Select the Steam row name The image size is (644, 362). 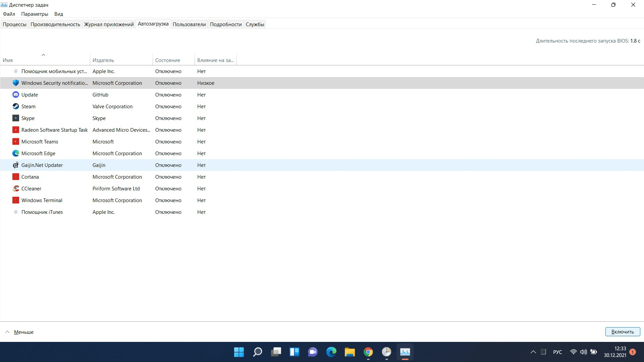click(x=29, y=106)
